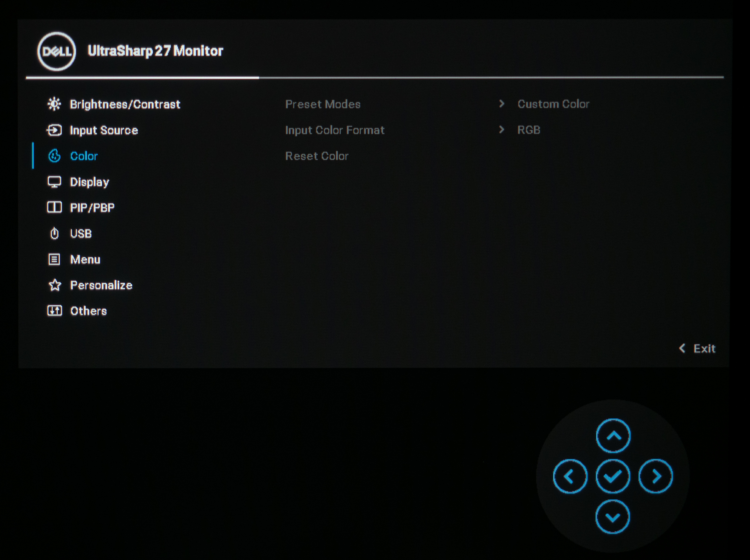Screen dimensions: 750x560
Task: Click the Others menu icon
Action: pyautogui.click(x=55, y=311)
